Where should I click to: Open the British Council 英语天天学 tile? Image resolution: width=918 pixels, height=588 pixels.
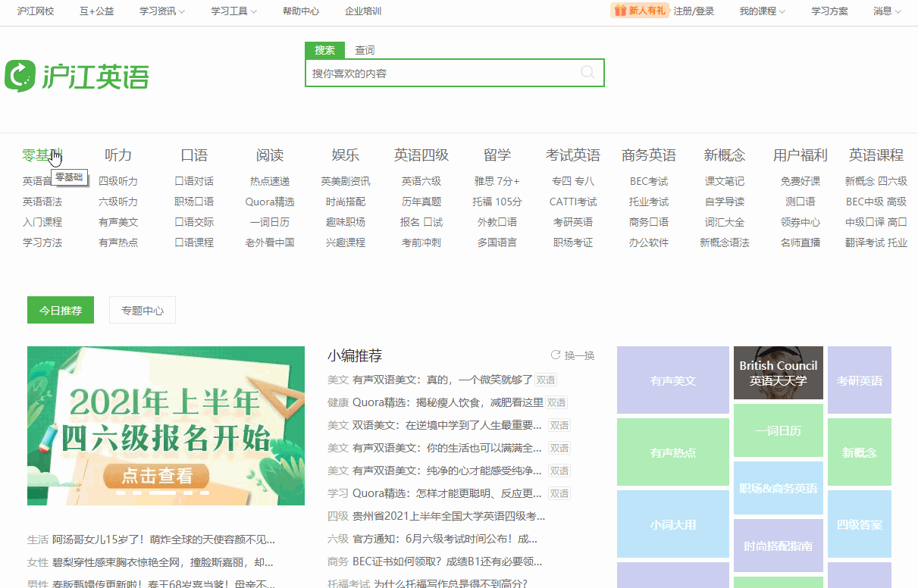click(x=778, y=374)
